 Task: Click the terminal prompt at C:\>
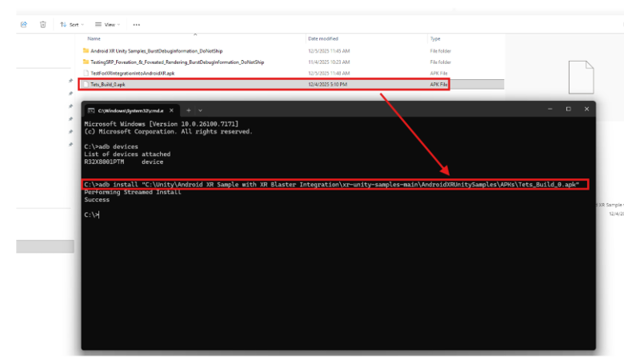[91, 215]
